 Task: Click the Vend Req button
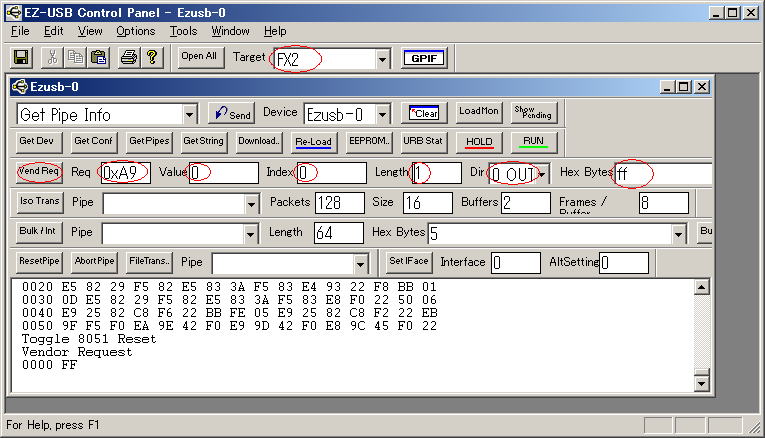[x=39, y=172]
